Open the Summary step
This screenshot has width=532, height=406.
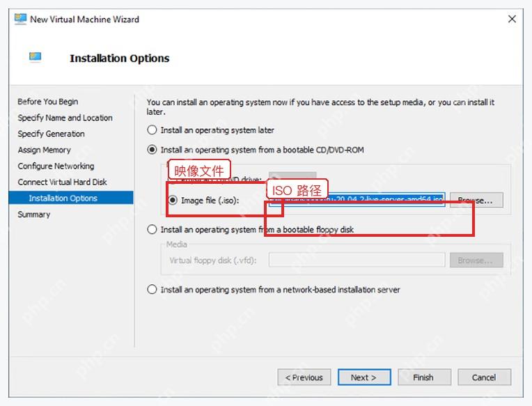[34, 214]
